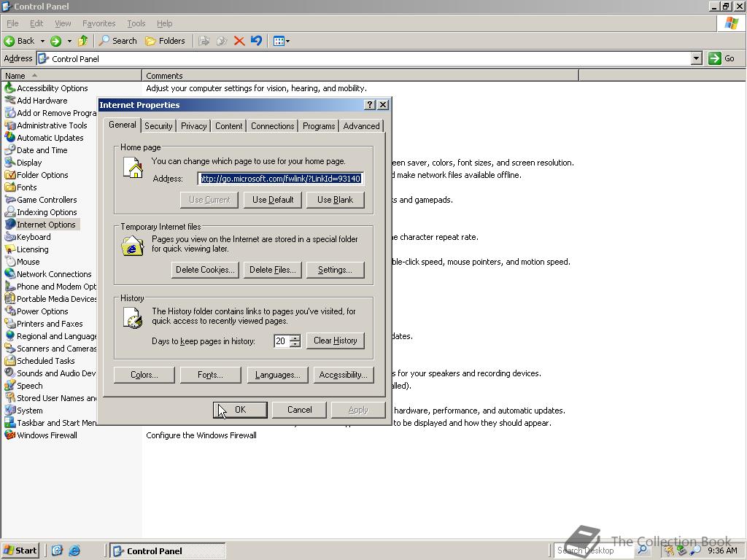
Task: Open the Edit menu
Action: point(36,23)
